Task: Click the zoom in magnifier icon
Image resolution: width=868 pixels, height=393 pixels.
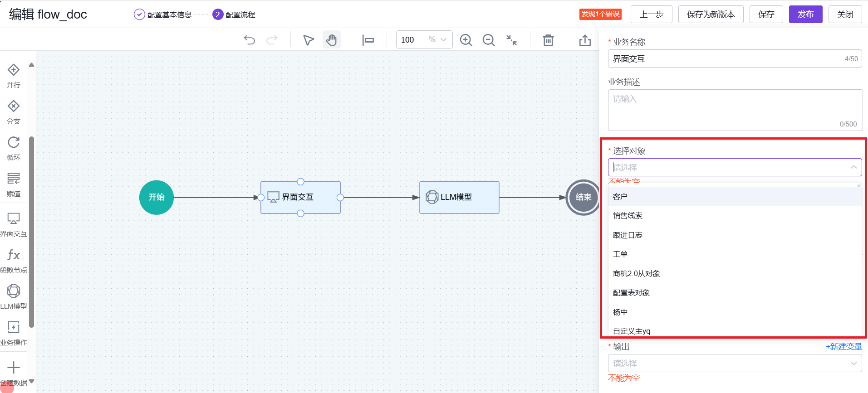Action: coord(466,40)
